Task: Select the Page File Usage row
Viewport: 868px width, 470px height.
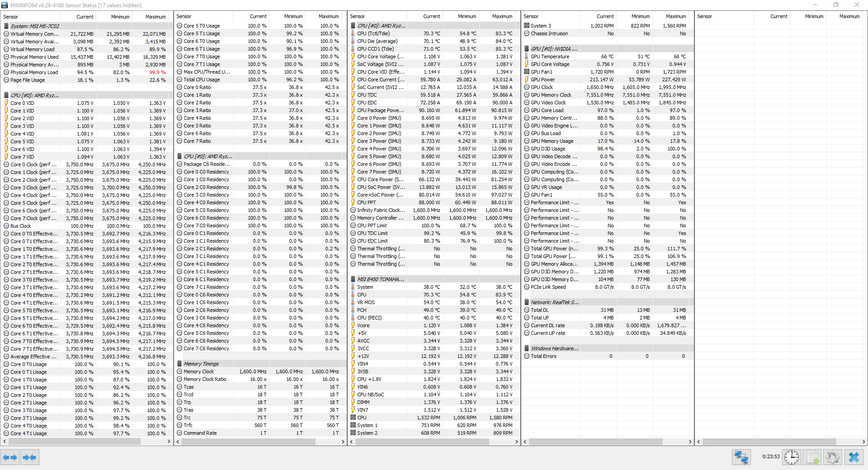Action: pyautogui.click(x=88, y=80)
